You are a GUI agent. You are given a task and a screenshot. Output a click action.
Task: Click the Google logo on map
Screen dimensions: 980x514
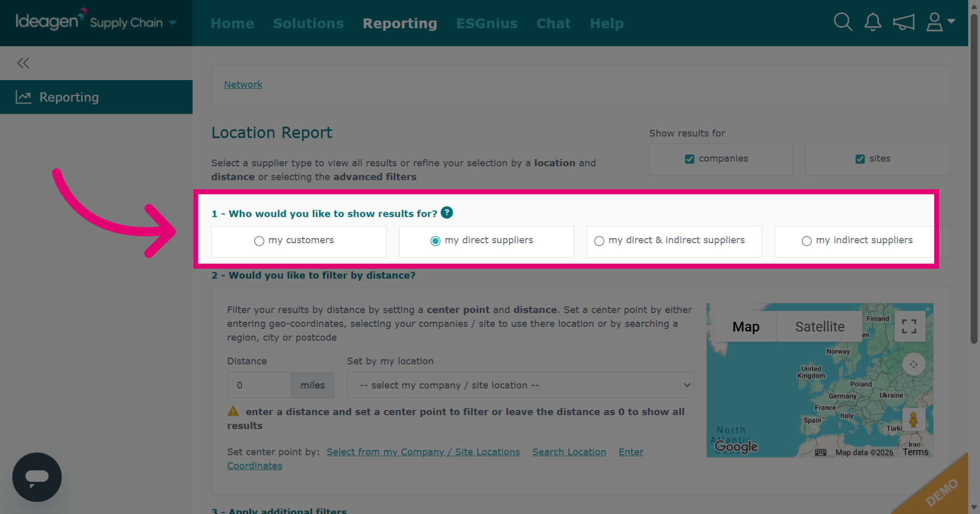[736, 447]
